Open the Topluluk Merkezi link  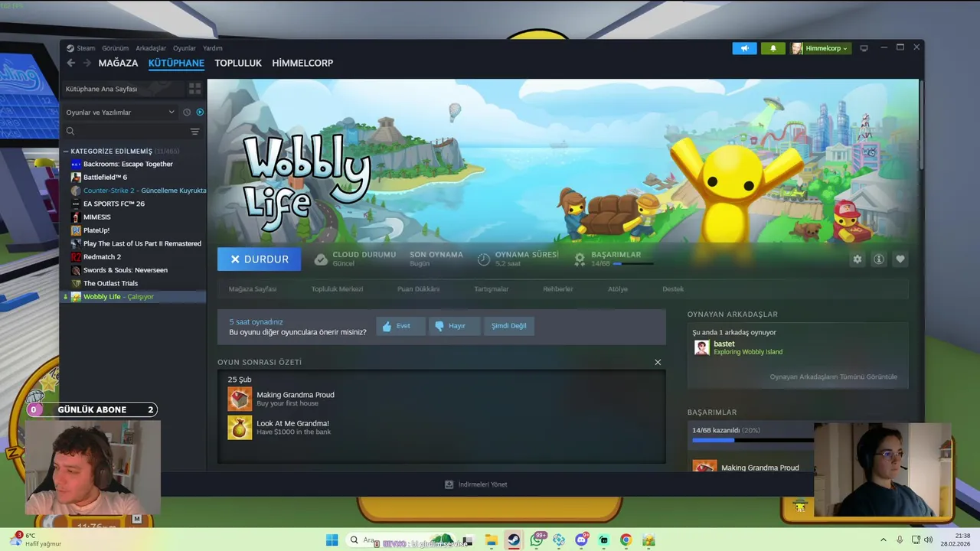(337, 289)
